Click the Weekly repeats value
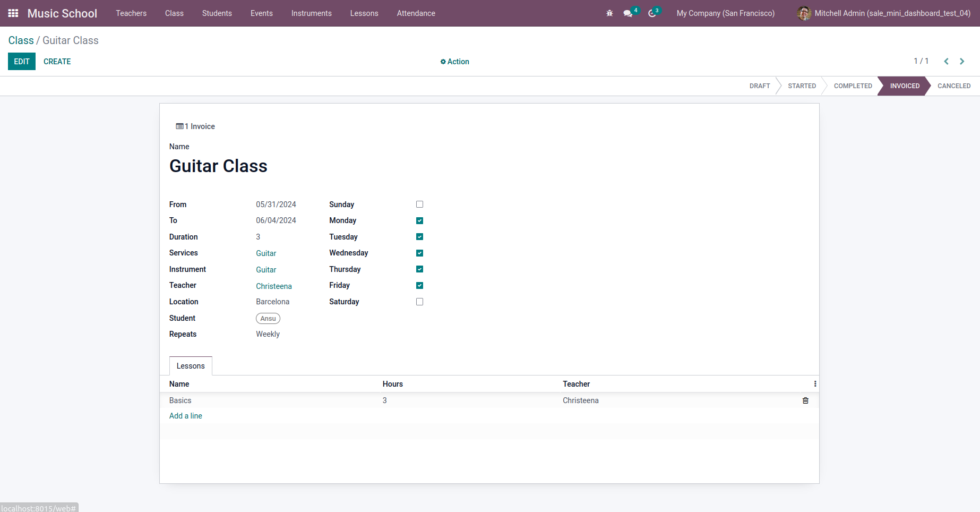980x512 pixels. 268,334
